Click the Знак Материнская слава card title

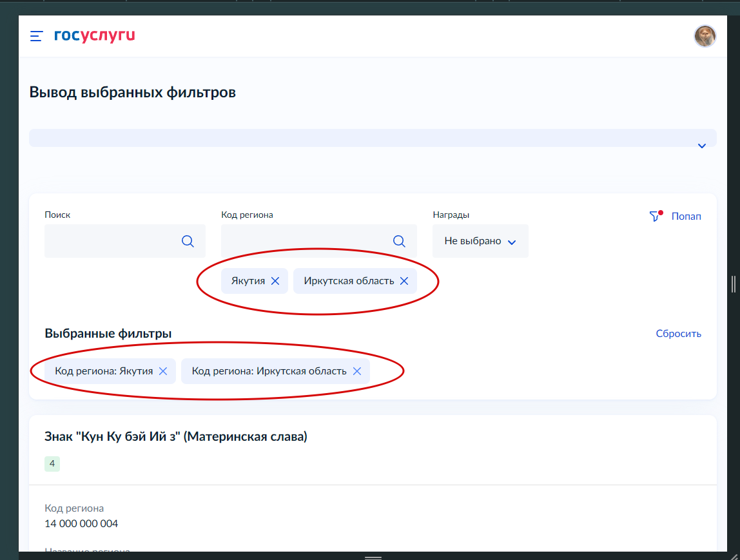176,437
